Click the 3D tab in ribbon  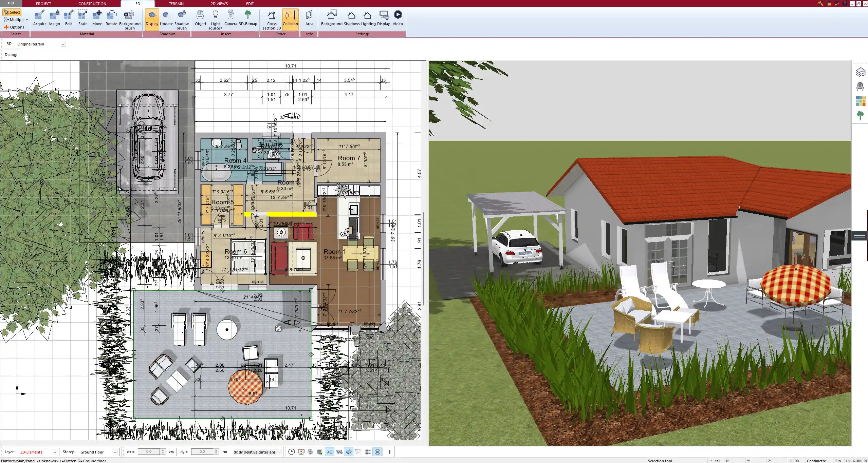coord(137,4)
